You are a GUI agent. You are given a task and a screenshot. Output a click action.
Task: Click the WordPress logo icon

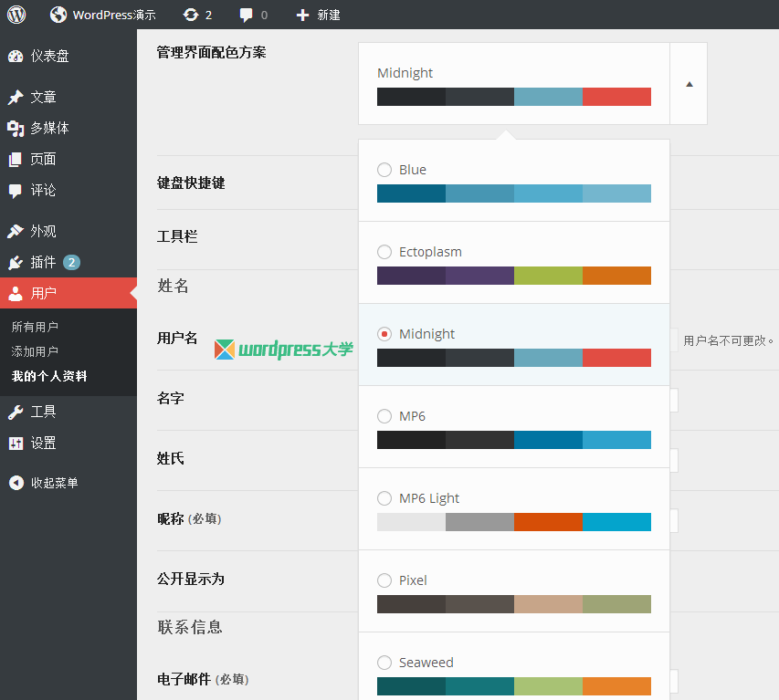coord(16,15)
